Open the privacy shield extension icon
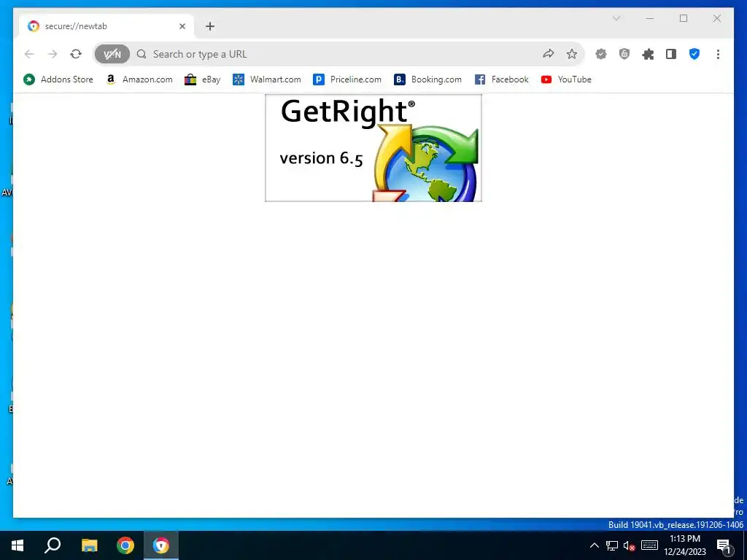Viewport: 747px width, 560px height. (624, 54)
